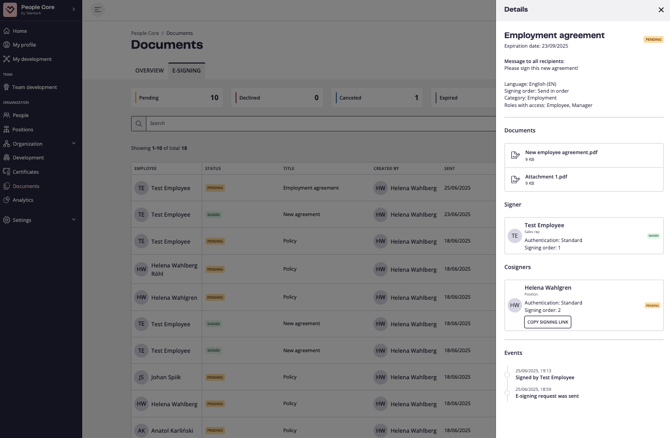Open the Attachment 1.pdf document icon
670x438 pixels.
click(x=515, y=180)
